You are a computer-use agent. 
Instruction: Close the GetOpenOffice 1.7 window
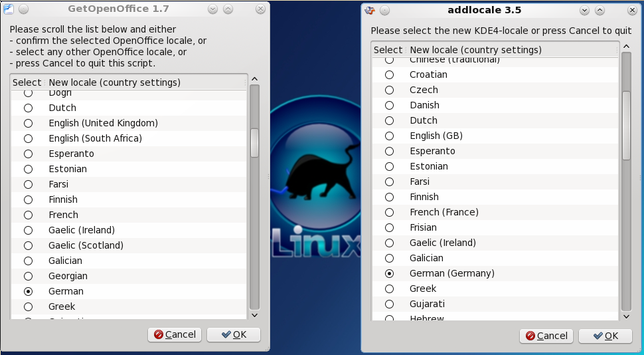coord(260,9)
